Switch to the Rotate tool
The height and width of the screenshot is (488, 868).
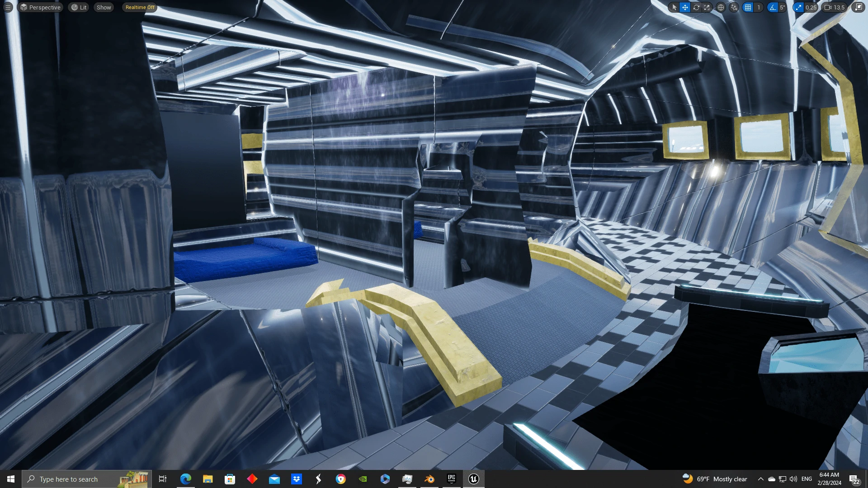point(696,7)
